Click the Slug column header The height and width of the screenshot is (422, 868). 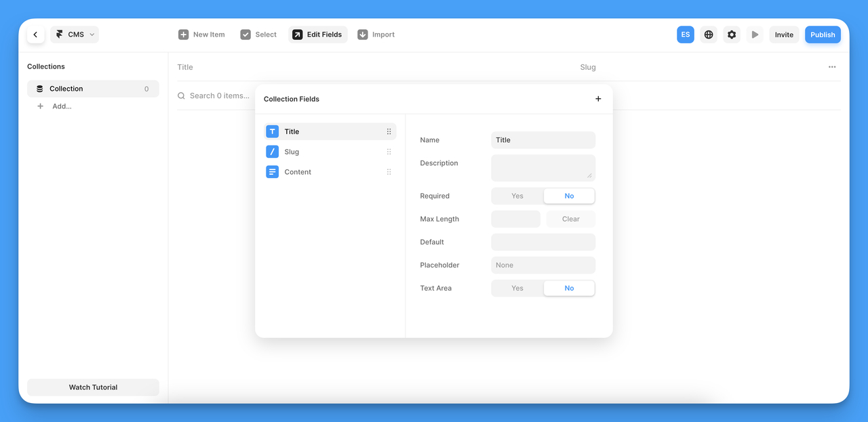588,67
